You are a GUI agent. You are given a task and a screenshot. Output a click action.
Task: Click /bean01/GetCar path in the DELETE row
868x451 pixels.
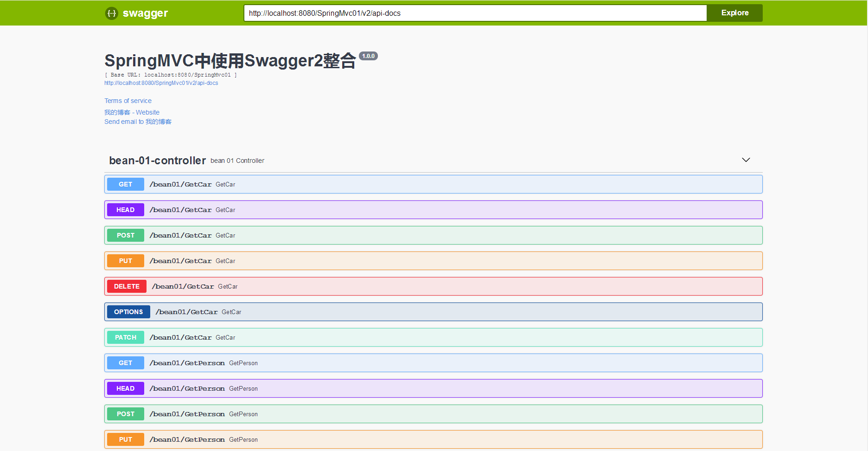[x=183, y=286]
